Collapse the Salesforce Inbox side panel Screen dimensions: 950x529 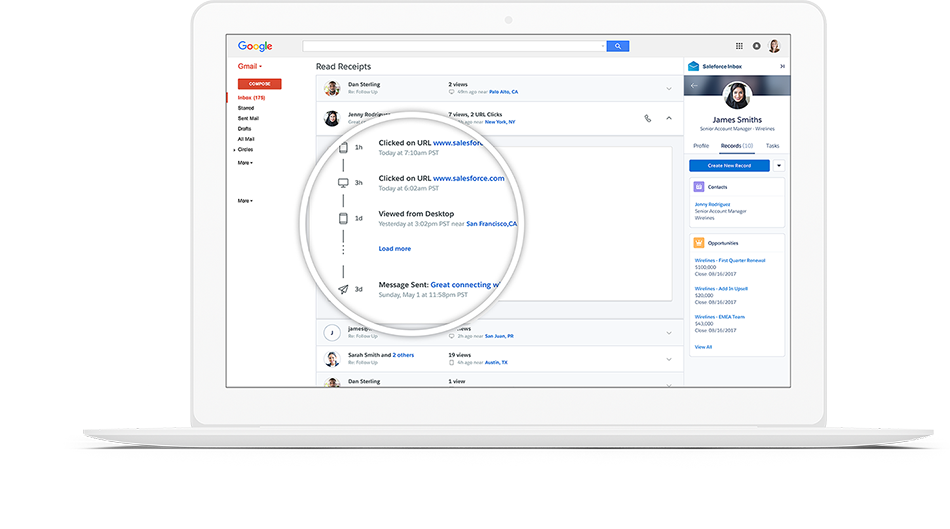782,66
